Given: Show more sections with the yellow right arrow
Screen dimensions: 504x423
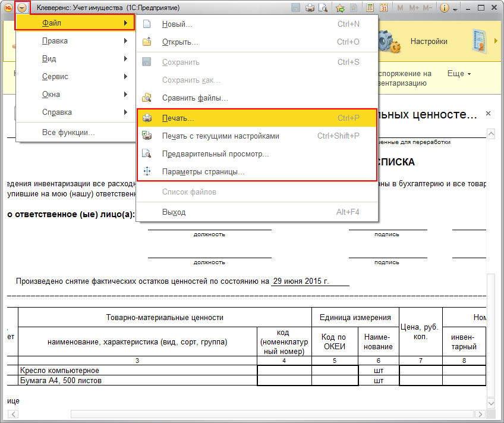Looking at the screenshot, I should (x=496, y=41).
